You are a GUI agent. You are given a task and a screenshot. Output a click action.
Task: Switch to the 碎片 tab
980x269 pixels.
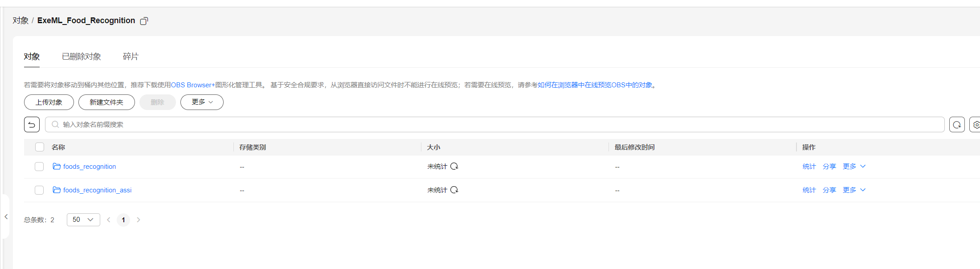(x=131, y=57)
